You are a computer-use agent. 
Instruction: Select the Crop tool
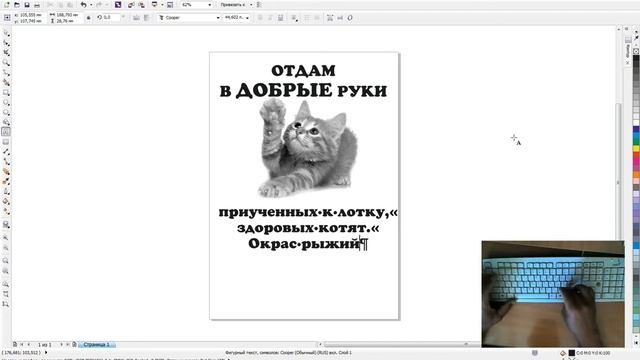6,53
